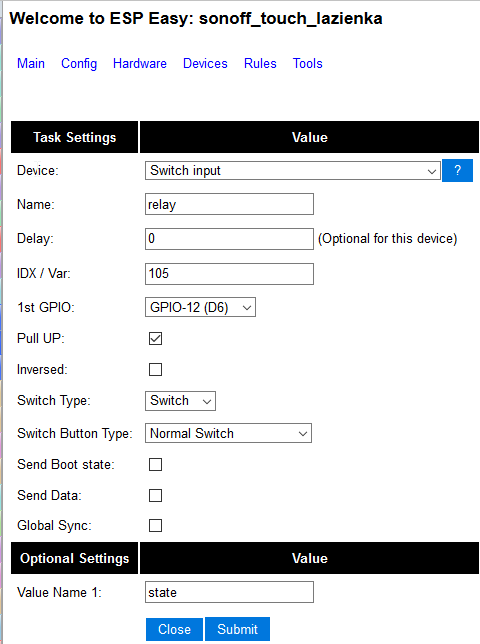Image resolution: width=480 pixels, height=644 pixels.
Task: Go to the Config page
Action: click(x=79, y=64)
